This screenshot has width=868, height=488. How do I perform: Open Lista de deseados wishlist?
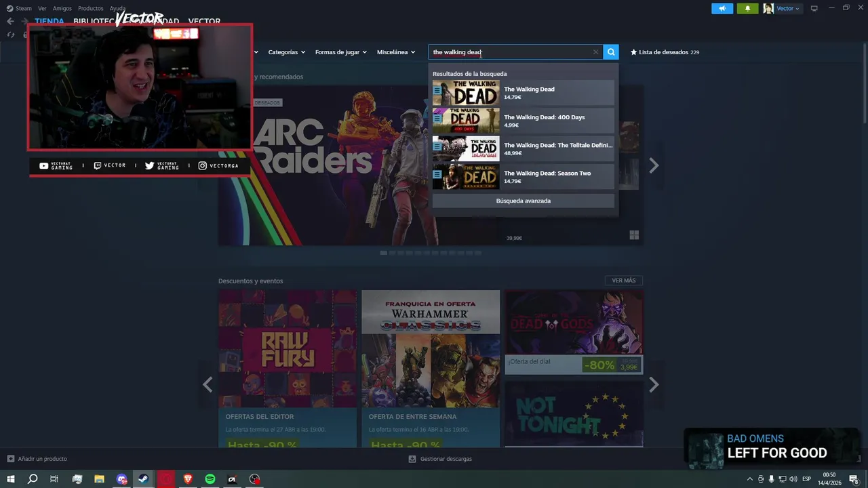point(665,52)
